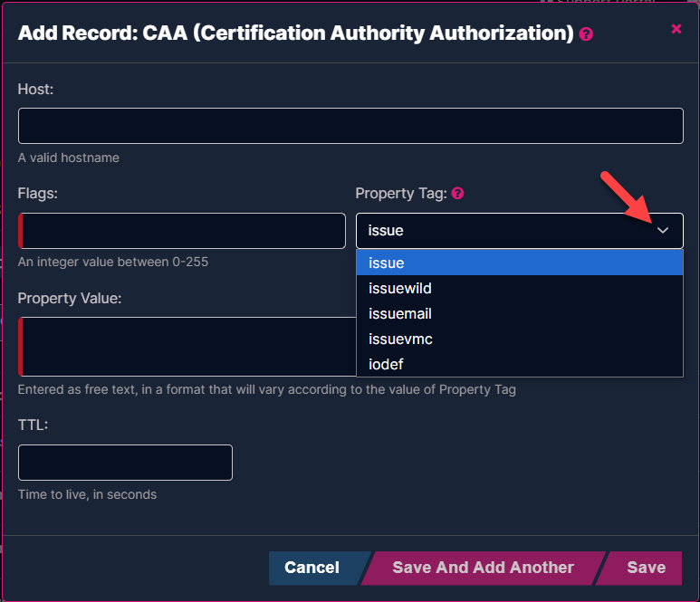Viewport: 700px width, 602px height.
Task: Click the TTL label text
Action: [x=33, y=425]
